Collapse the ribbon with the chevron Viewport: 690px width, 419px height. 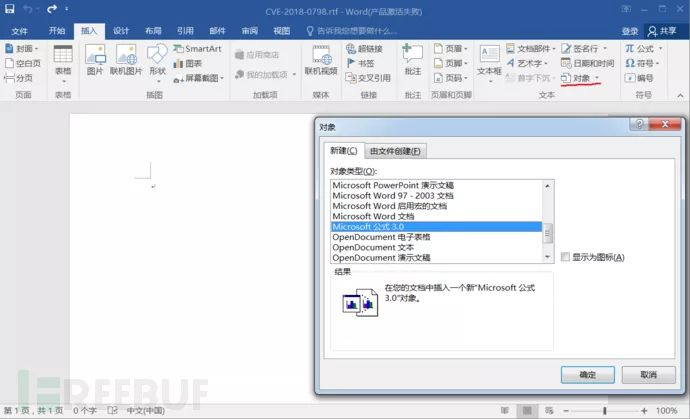tap(680, 95)
